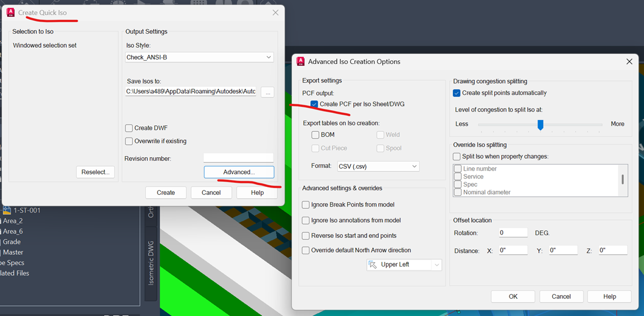Toggle Ignore Iso annotations from model
Image resolution: width=644 pixels, height=316 pixels.
click(x=305, y=220)
